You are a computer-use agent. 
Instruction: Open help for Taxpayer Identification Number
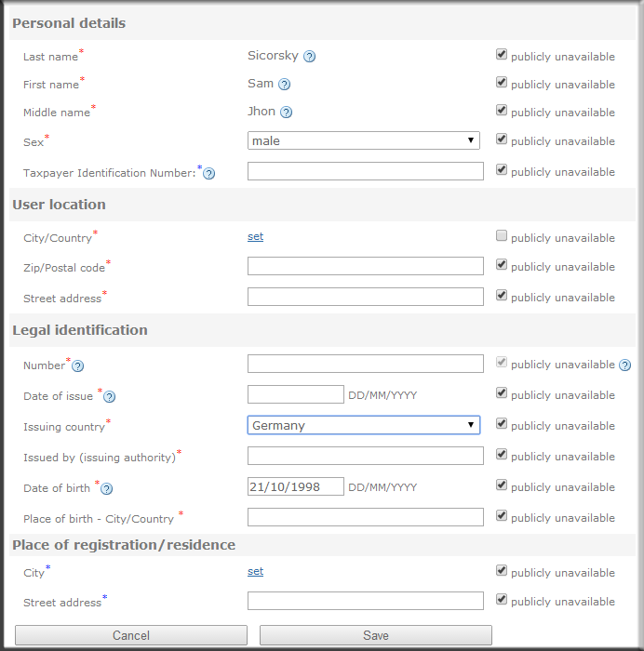tap(209, 173)
